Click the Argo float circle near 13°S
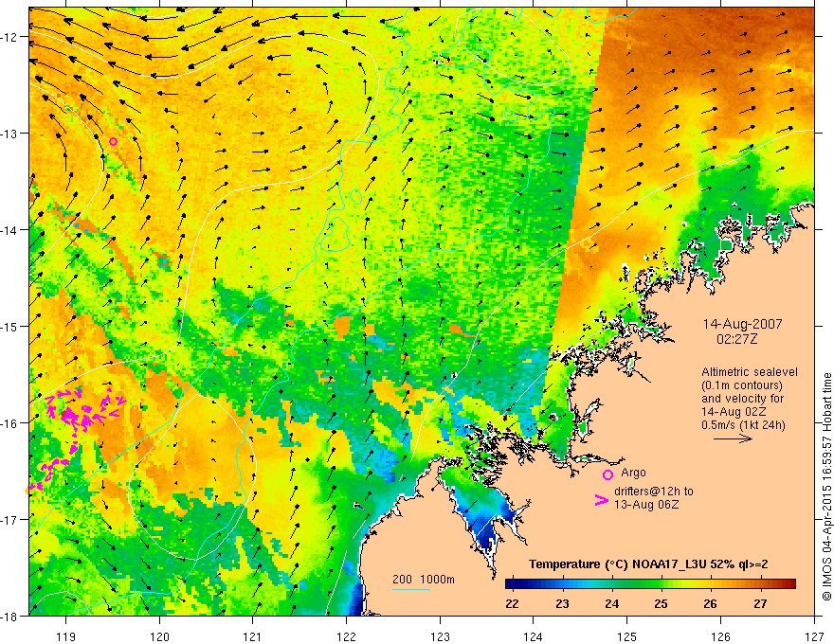Image resolution: width=834 pixels, height=644 pixels. [x=113, y=141]
